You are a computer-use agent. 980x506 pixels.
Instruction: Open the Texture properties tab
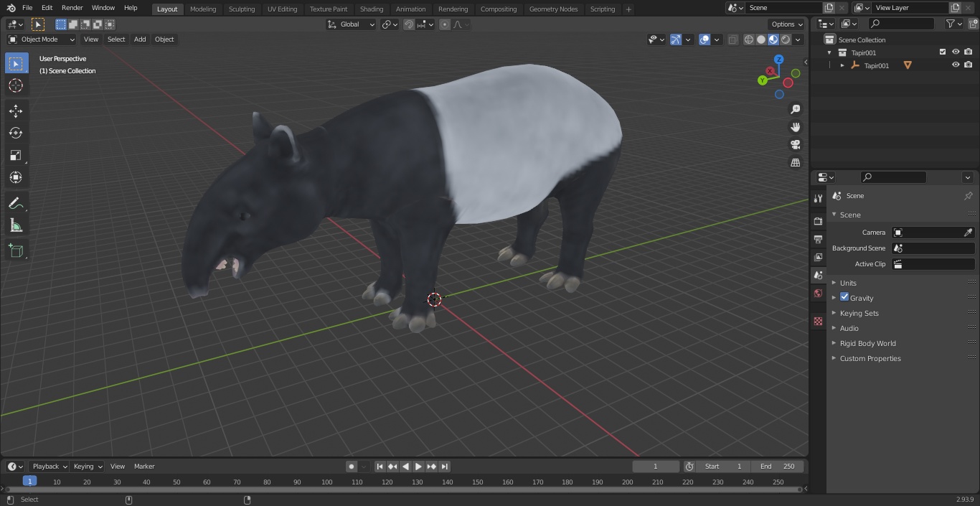(818, 321)
